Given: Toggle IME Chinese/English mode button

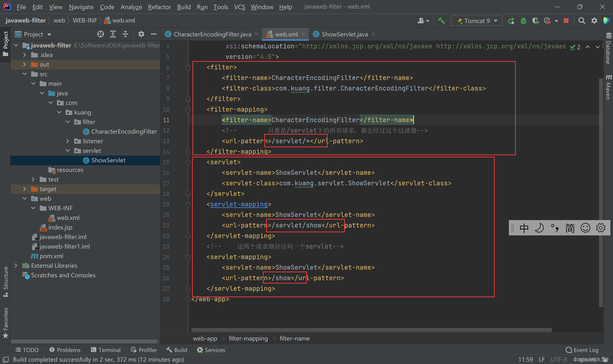Looking at the screenshot, I should [524, 228].
